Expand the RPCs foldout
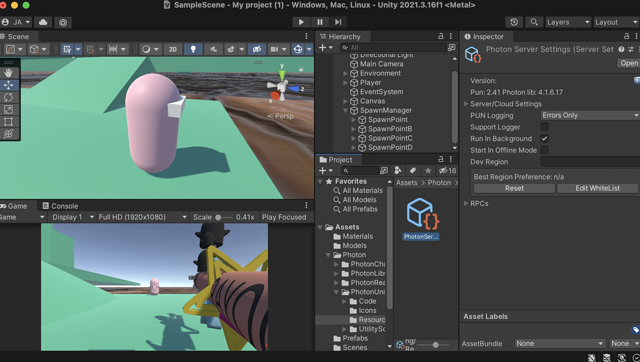The height and width of the screenshot is (362, 640). [466, 203]
